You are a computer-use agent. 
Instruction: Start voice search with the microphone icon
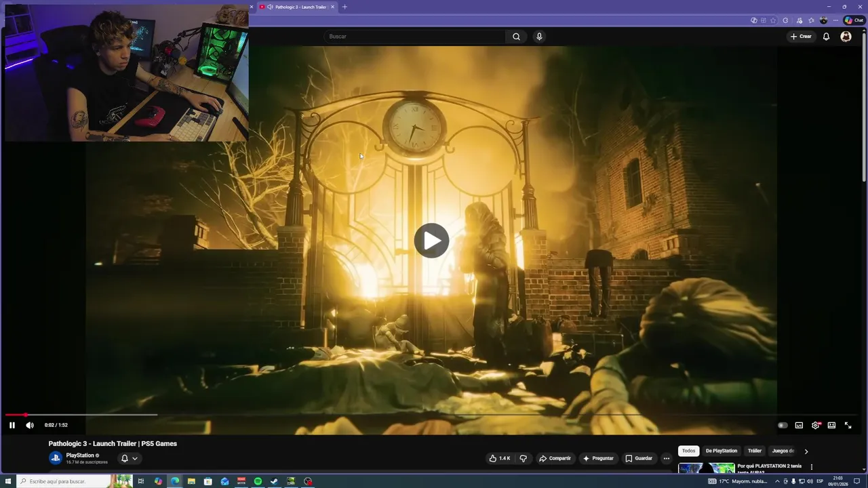tap(539, 37)
